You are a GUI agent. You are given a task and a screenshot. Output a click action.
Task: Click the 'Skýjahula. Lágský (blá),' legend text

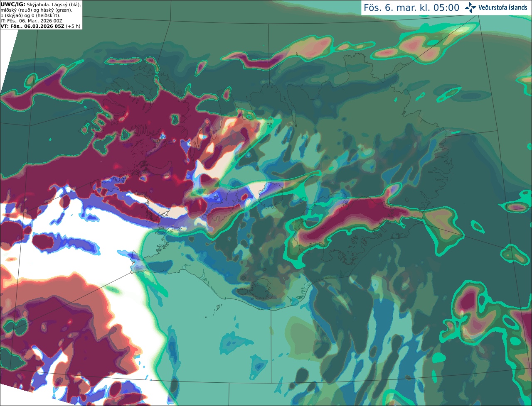coord(54,5)
